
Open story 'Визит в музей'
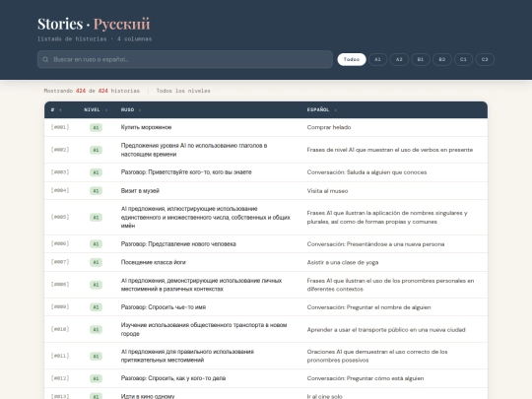[x=140, y=191]
